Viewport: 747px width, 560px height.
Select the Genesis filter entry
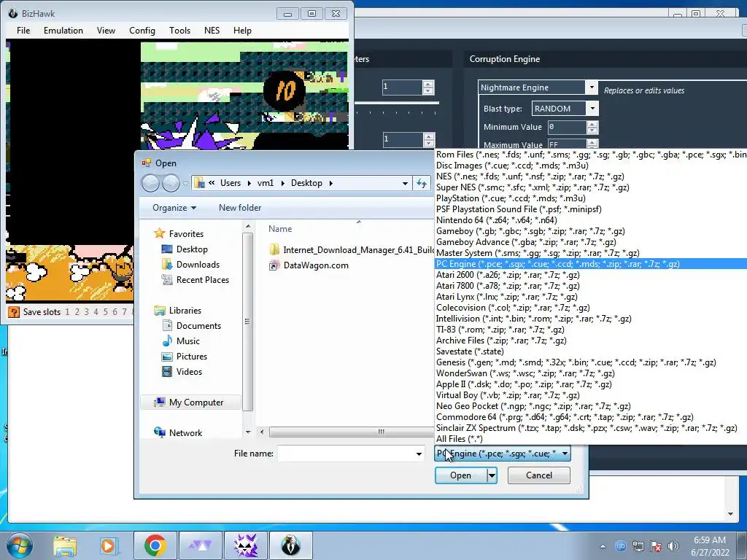591,362
